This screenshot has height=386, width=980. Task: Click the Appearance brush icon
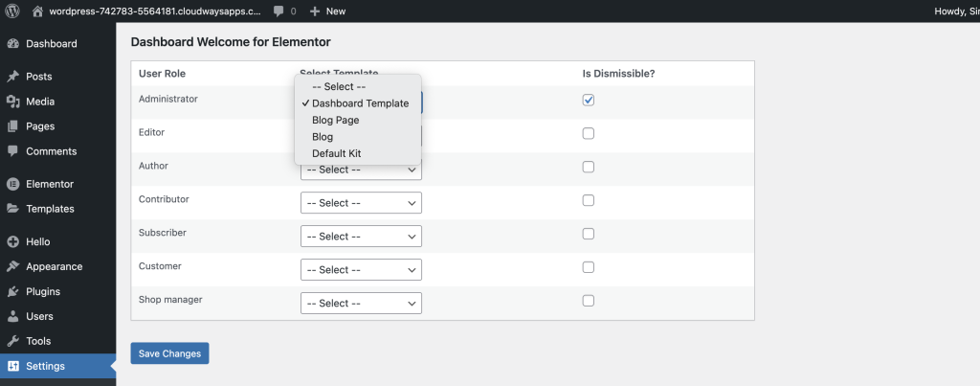tap(12, 266)
